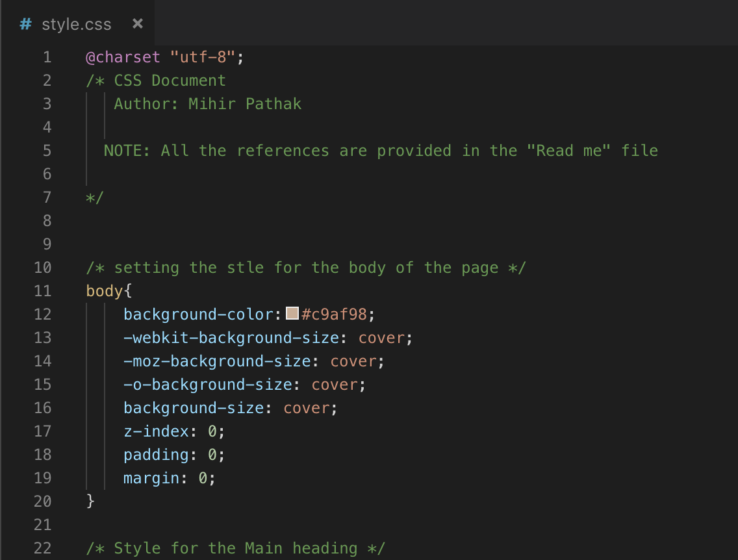Click the -webkit-background-size property
Image resolution: width=738 pixels, height=560 pixels.
231,338
